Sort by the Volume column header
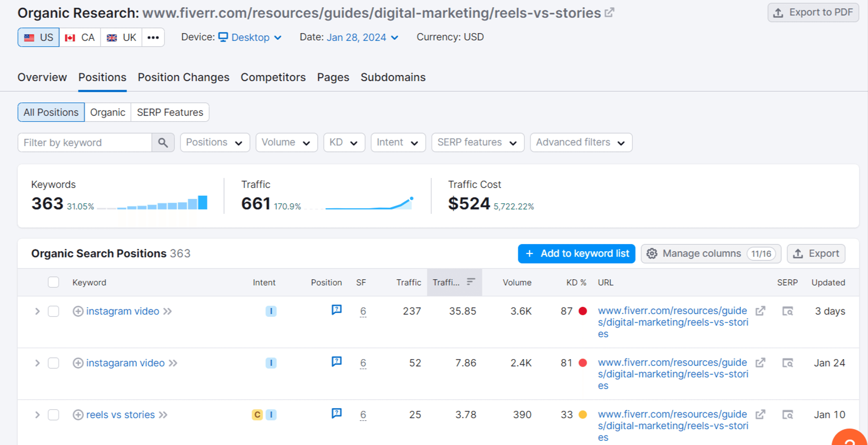 click(517, 282)
